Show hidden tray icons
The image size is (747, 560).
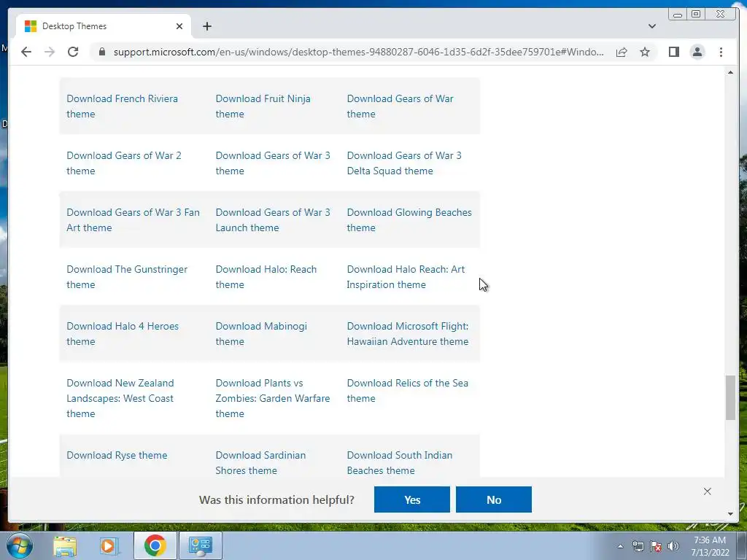620,546
